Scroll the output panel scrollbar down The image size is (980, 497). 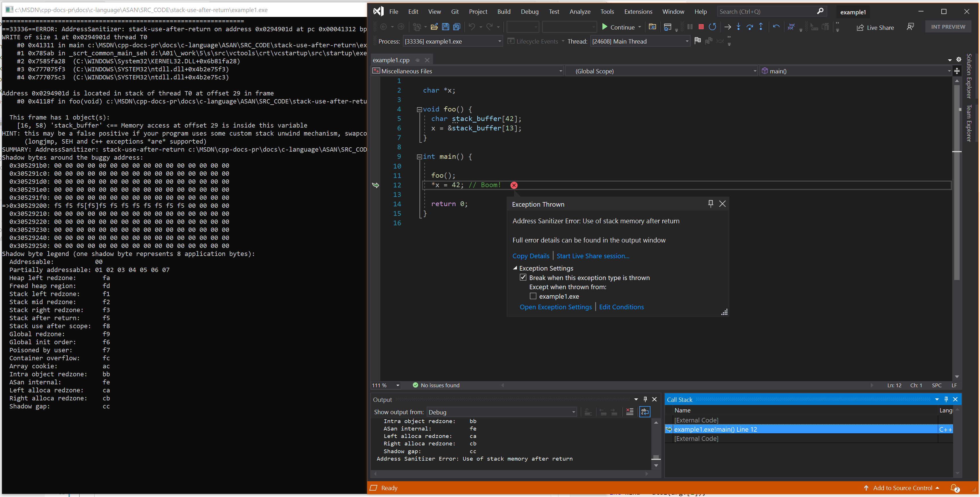pyautogui.click(x=655, y=466)
